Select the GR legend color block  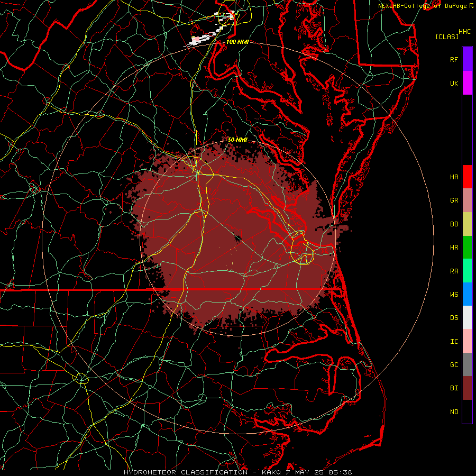click(x=467, y=200)
